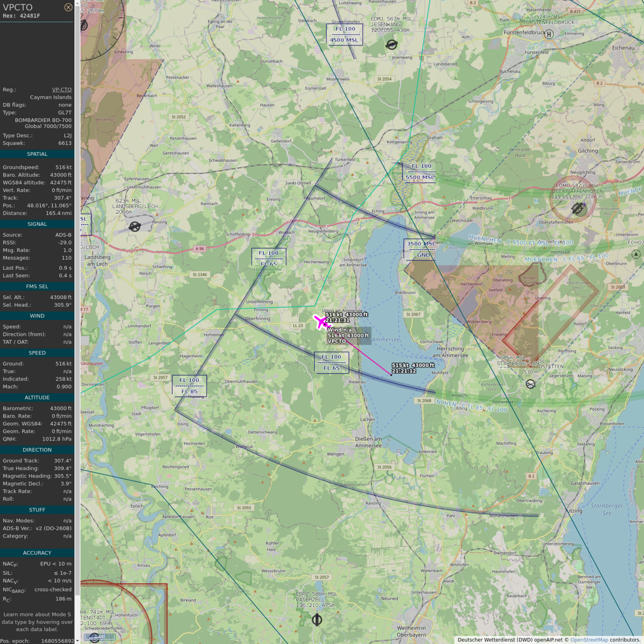
Task: Click the sidebar vertical scrollbar thumb
Action: (x=77, y=300)
